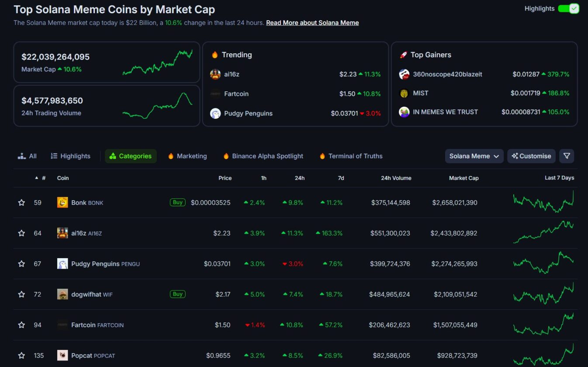This screenshot has width=588, height=367.
Task: Open the Terminal of Truths tab
Action: tap(351, 156)
